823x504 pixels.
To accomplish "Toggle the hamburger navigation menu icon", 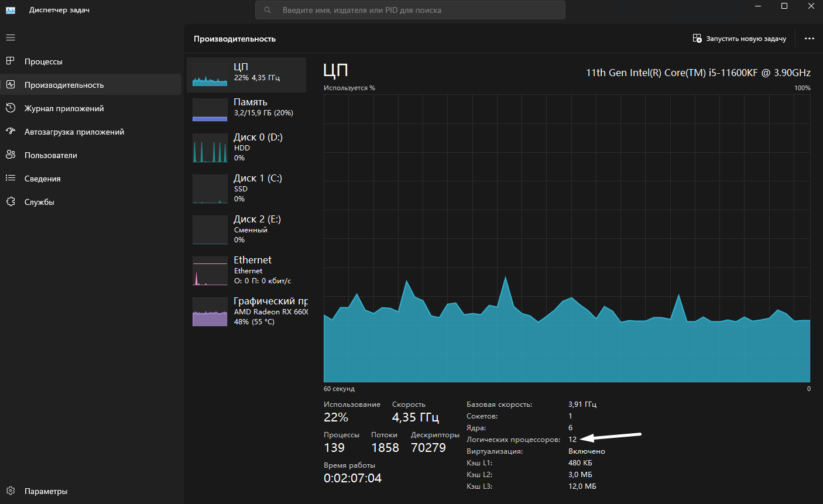I will coord(10,37).
